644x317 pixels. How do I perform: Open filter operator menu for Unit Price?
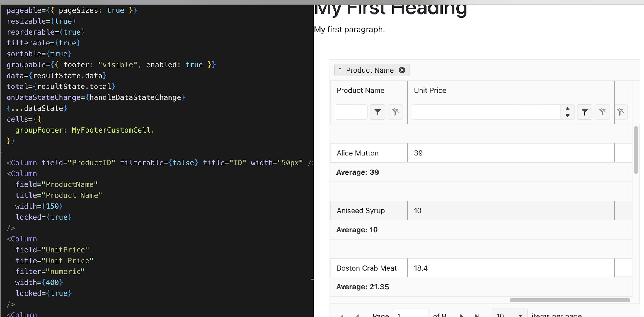coord(585,112)
